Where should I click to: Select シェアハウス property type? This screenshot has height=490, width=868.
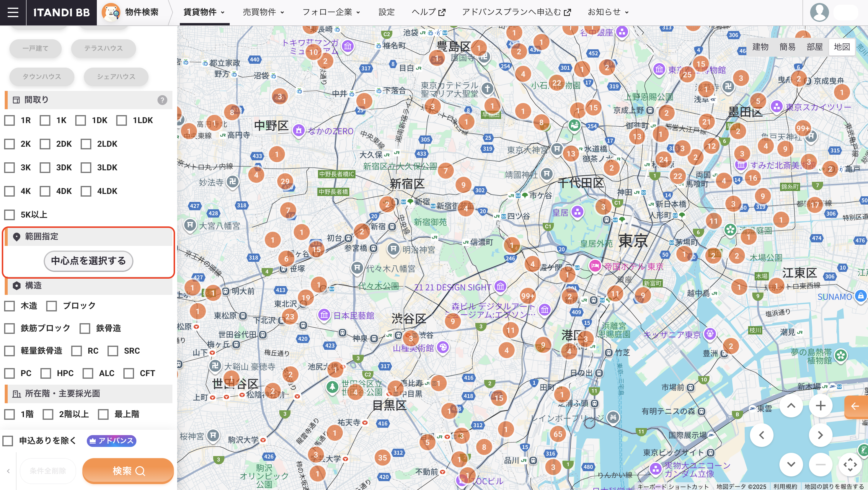(x=116, y=77)
